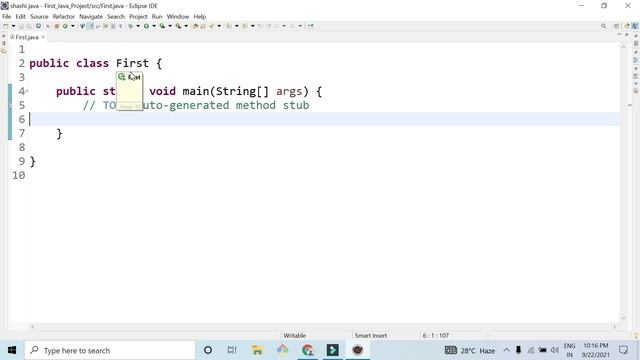Click the args parameter in code
Viewport: 640px width, 360px height.
pos(289,91)
